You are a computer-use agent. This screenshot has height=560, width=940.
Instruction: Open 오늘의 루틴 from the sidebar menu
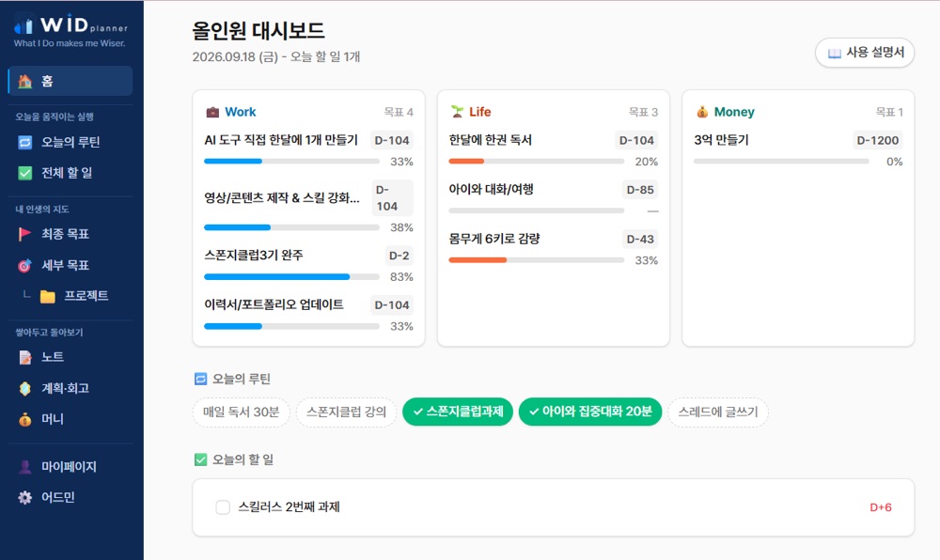(x=70, y=143)
